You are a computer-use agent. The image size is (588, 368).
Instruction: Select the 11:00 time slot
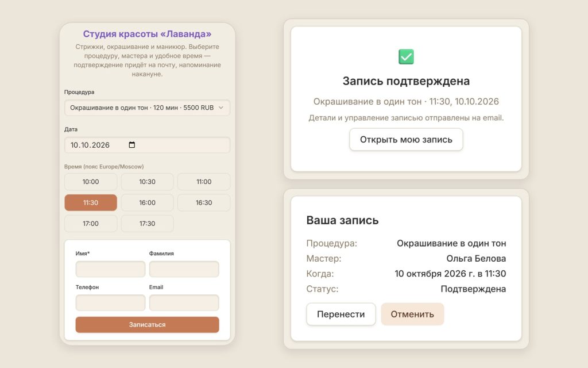point(204,182)
